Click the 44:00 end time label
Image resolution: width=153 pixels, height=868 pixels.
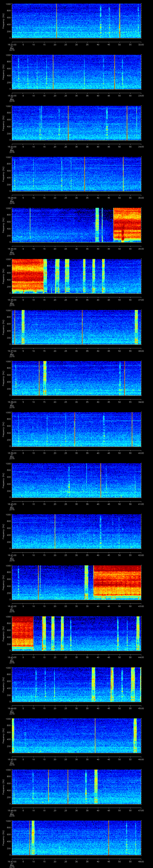coord(141,657)
